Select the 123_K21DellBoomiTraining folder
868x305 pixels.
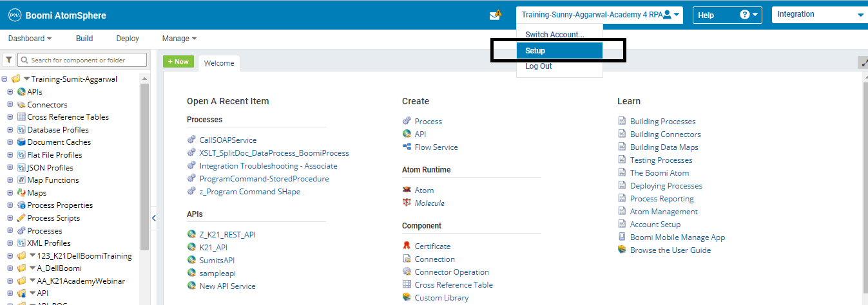[84, 255]
